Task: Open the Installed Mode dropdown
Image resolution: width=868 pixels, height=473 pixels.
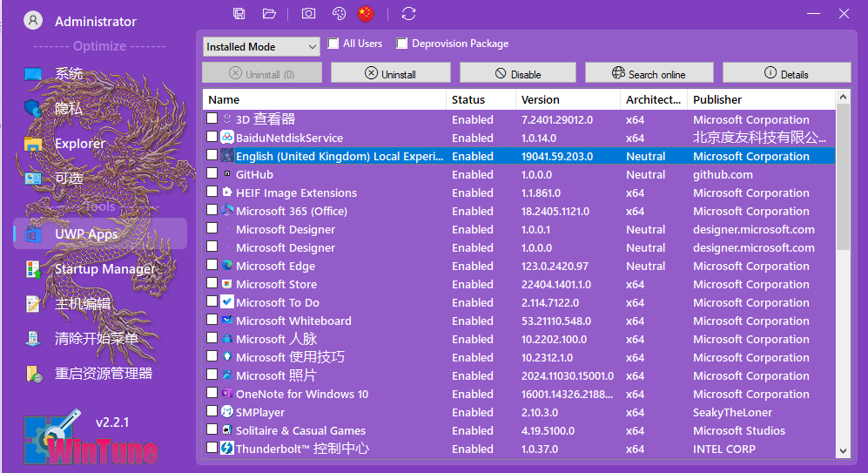Action: (261, 47)
